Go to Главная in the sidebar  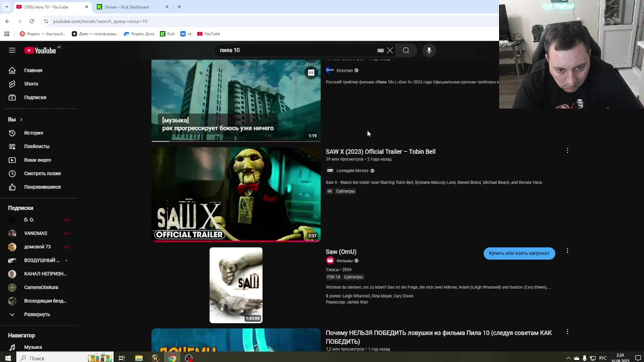pyautogui.click(x=33, y=70)
